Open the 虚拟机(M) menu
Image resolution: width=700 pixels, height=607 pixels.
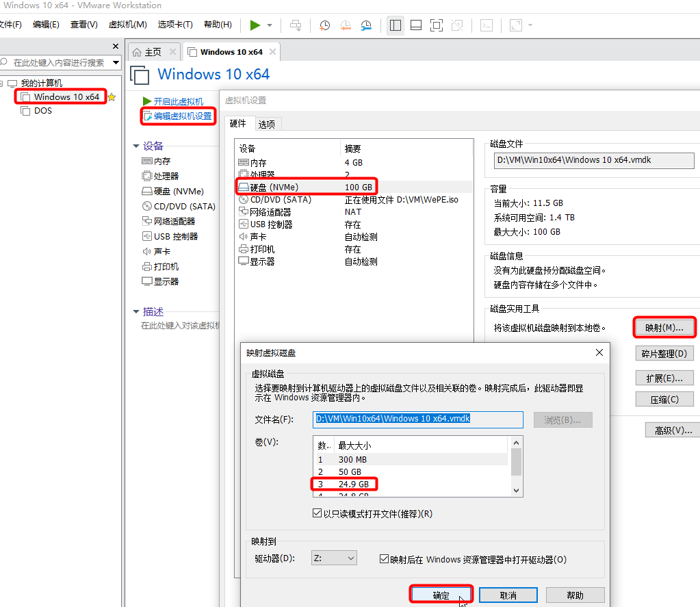coord(128,25)
